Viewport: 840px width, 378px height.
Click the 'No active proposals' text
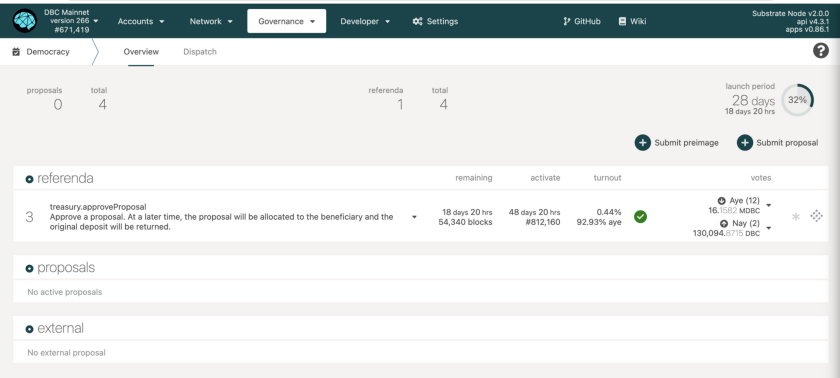click(65, 292)
